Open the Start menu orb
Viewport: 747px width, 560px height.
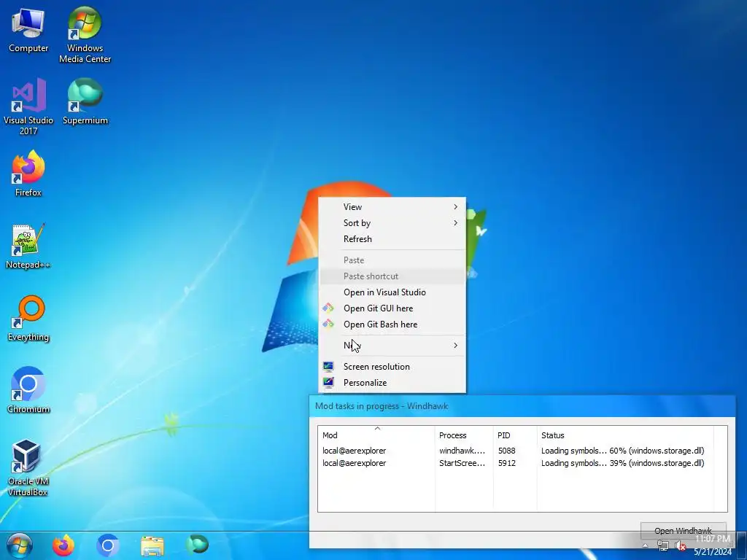coord(20,545)
